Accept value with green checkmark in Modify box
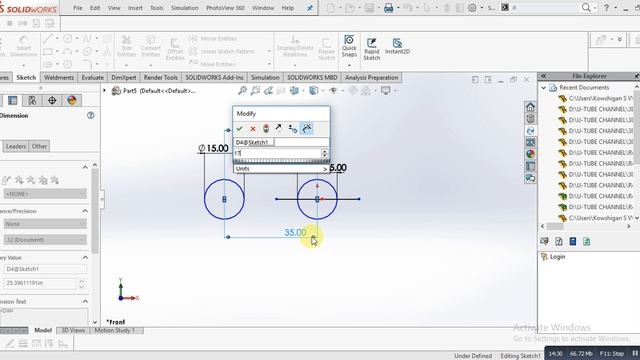 240,129
